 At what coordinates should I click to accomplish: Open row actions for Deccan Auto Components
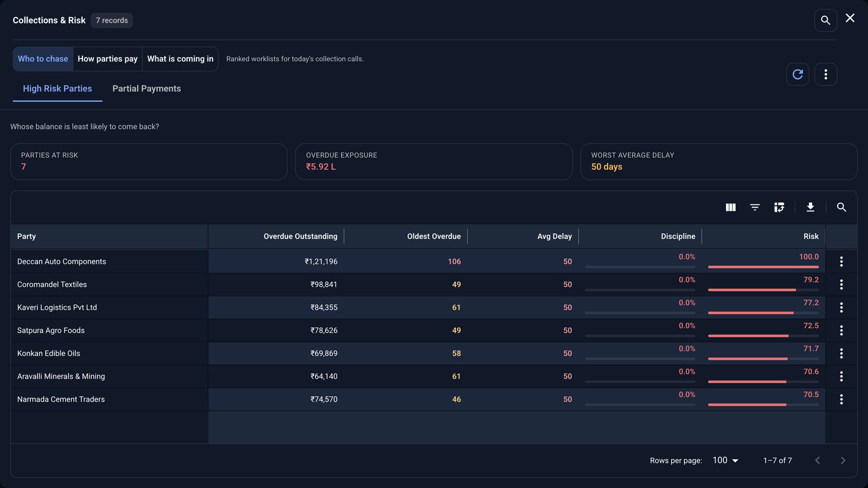(x=841, y=261)
